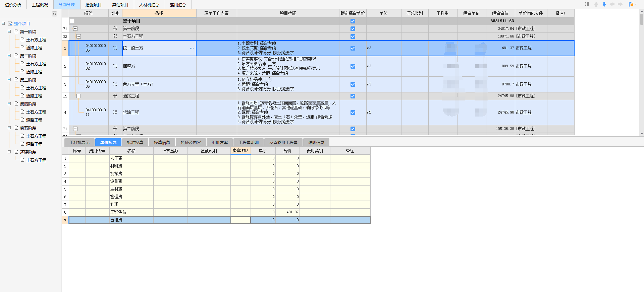Screen dimensions: 644x292
Task: Open the 人材机汇总 tab
Action: pyautogui.click(x=149, y=5)
